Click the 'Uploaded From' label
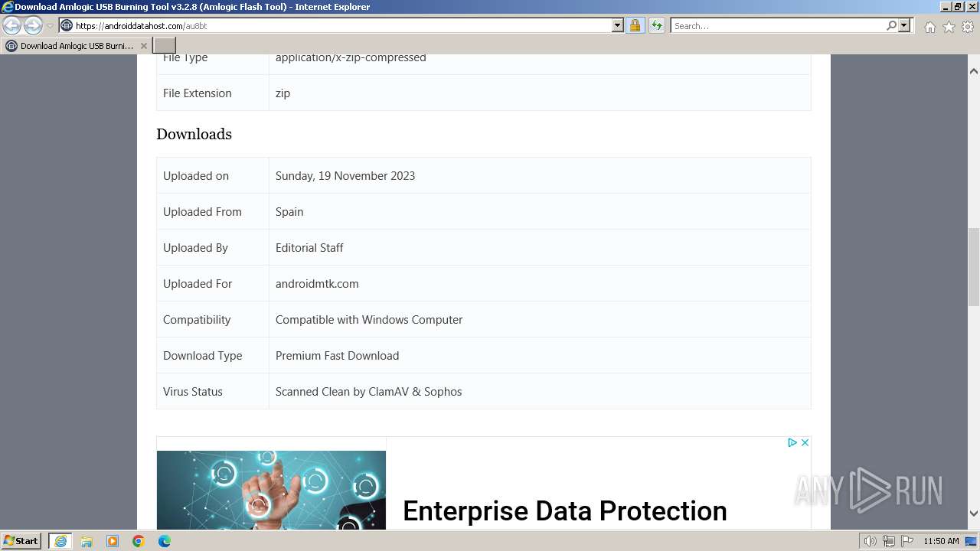980x551 pixels. coord(202,211)
